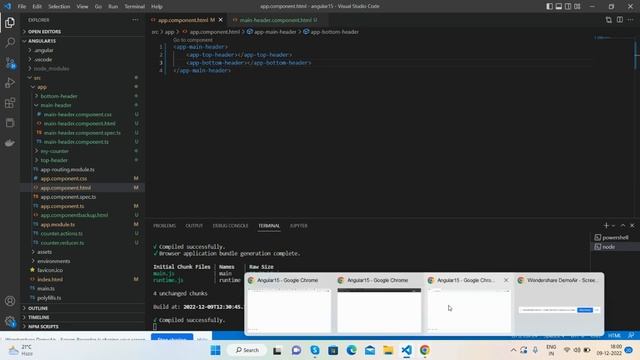This screenshot has height=360, width=640.
Task: Switch to main-header.component.html tab
Action: (x=275, y=20)
